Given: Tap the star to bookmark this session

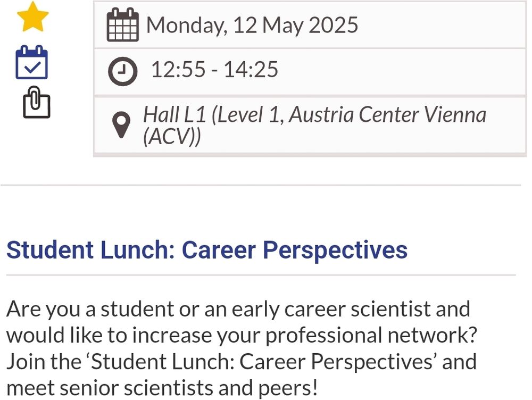Looking at the screenshot, I should pos(34,16).
